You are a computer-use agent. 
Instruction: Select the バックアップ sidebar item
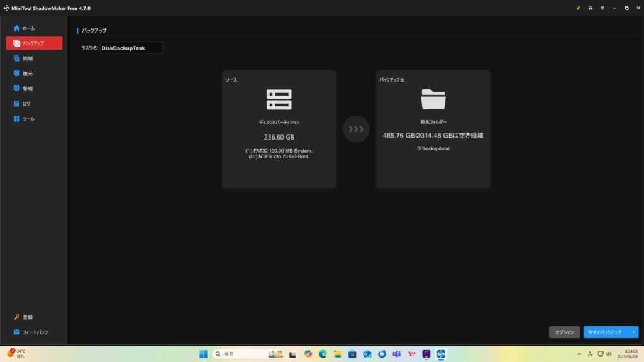pos(34,43)
